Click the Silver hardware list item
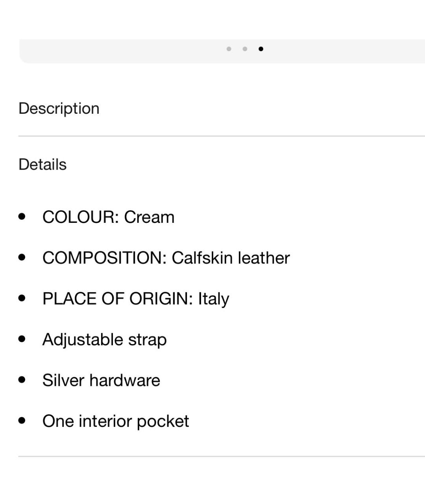This screenshot has width=425, height=504. (101, 380)
